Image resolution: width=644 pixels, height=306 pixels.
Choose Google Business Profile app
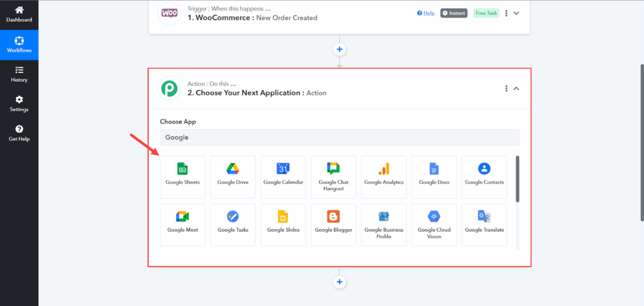tap(384, 225)
